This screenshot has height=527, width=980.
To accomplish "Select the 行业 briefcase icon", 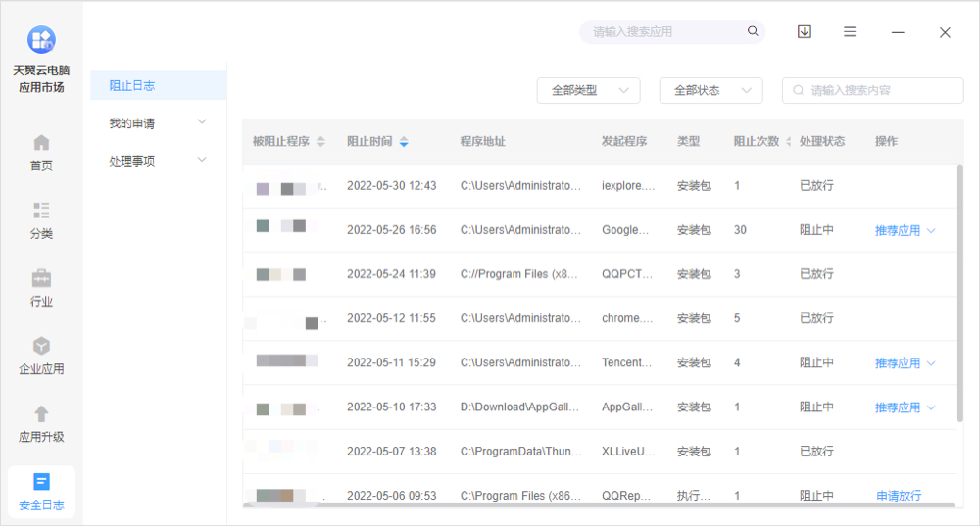I will [x=41, y=278].
